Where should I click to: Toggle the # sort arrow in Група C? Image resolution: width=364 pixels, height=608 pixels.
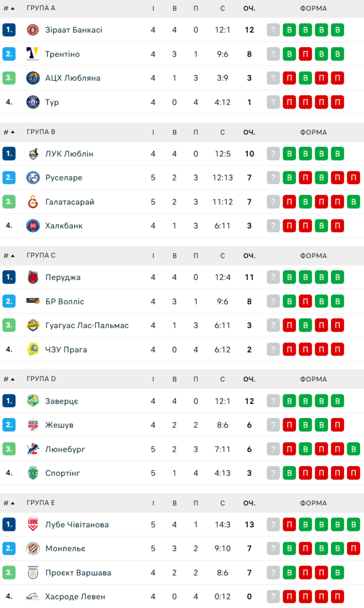[13, 256]
